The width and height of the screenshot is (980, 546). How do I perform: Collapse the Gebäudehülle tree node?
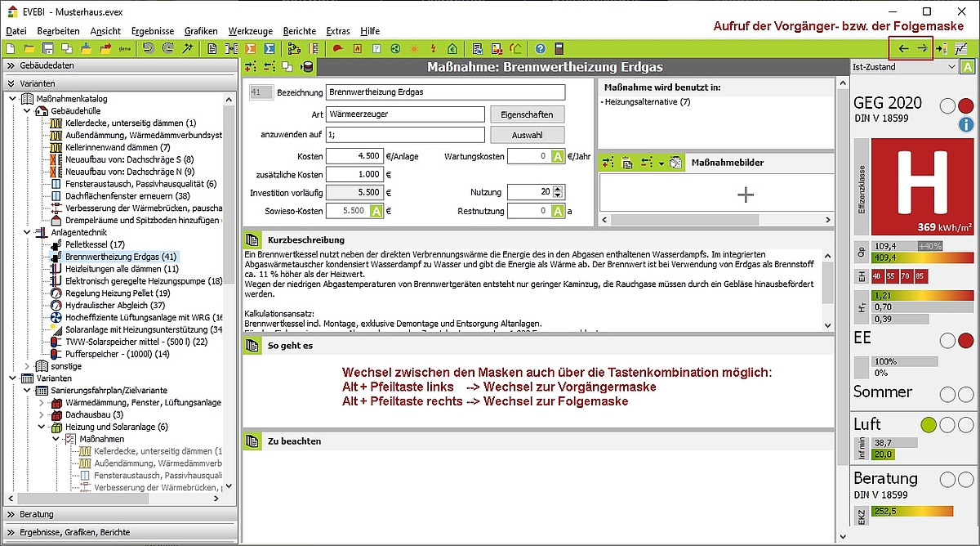(27, 110)
